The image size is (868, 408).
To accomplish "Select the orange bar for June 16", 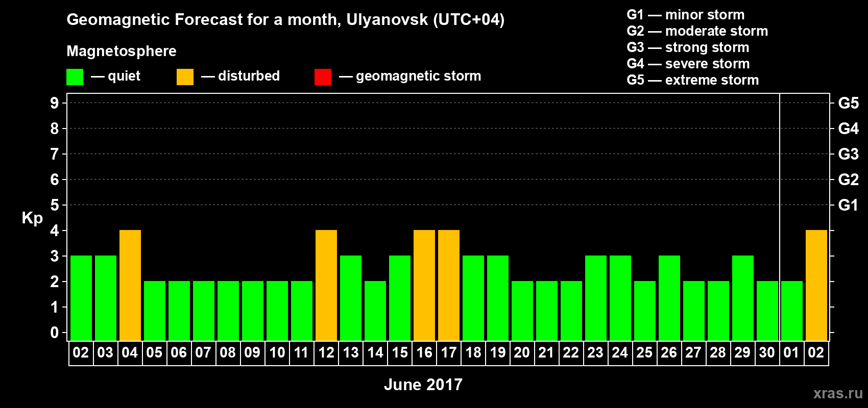I will pyautogui.click(x=424, y=286).
